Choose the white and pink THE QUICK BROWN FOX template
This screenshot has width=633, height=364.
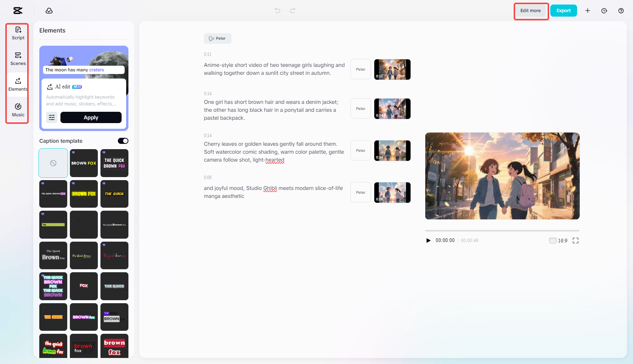[x=114, y=163]
